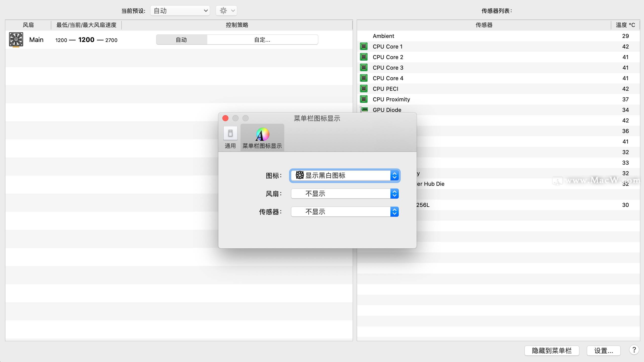Select the 菜单栏图标显示 preferences tab
This screenshot has width=644, height=362.
[x=262, y=138]
